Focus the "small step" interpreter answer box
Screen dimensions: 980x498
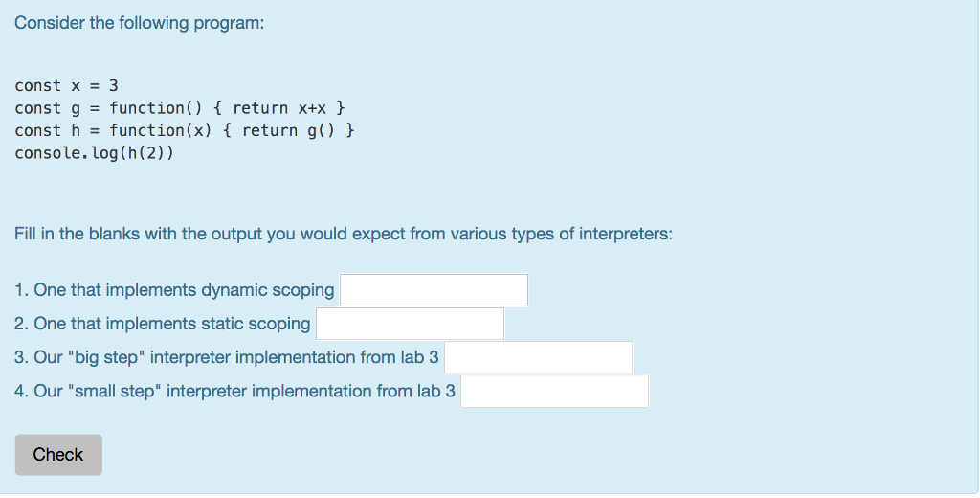click(x=554, y=391)
